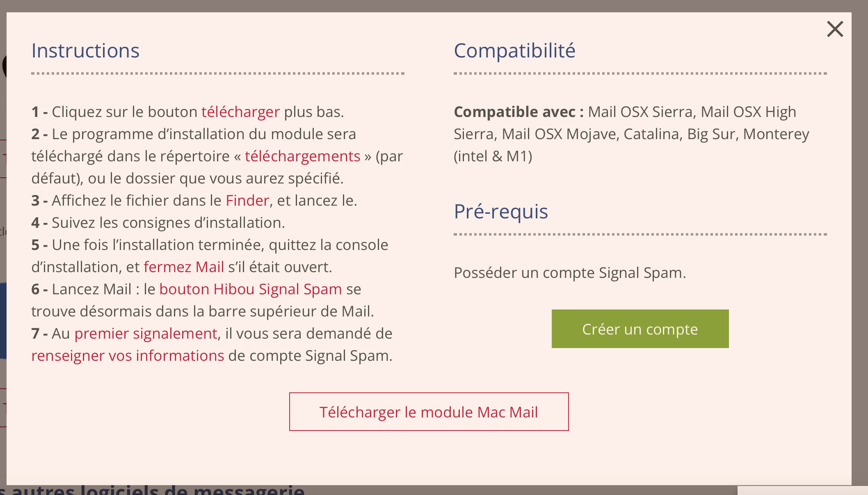The width and height of the screenshot is (868, 495).
Task: Select the premier signalement red text
Action: pyautogui.click(x=146, y=333)
